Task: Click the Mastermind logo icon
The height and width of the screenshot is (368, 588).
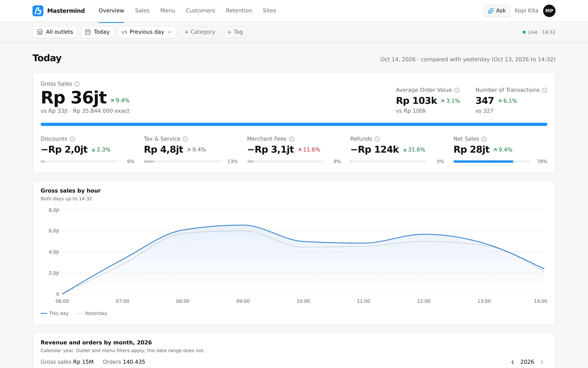Action: 38,11
